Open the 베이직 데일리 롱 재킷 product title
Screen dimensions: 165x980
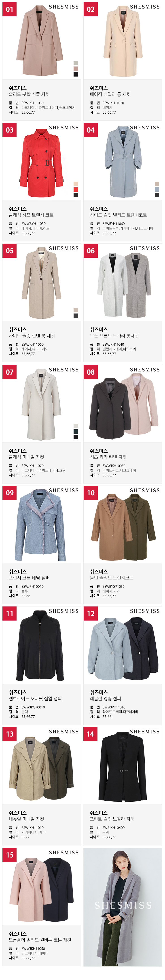[x=110, y=94]
